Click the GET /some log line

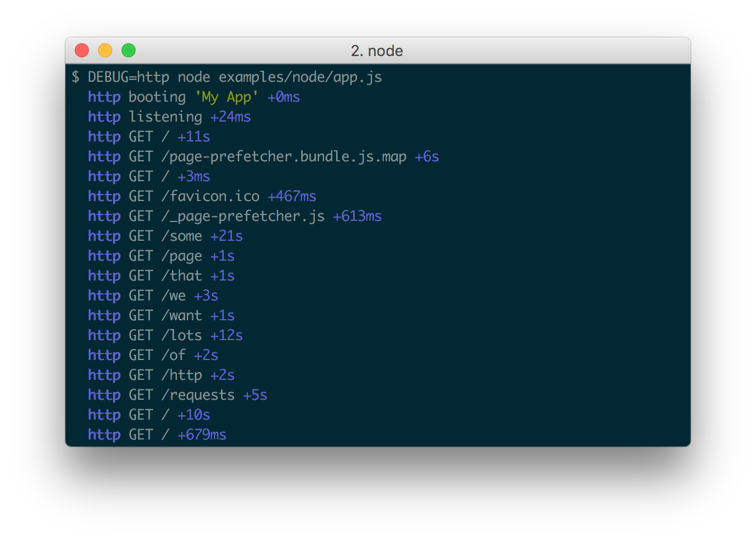tap(165, 236)
